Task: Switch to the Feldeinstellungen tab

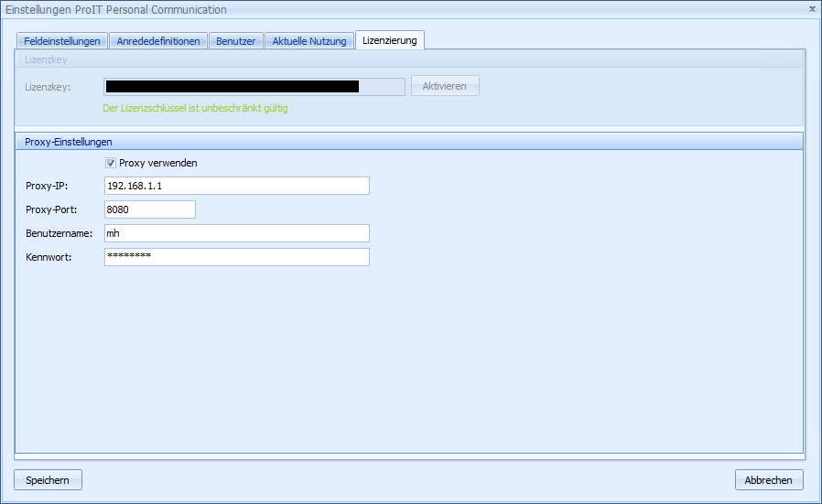Action: point(62,41)
